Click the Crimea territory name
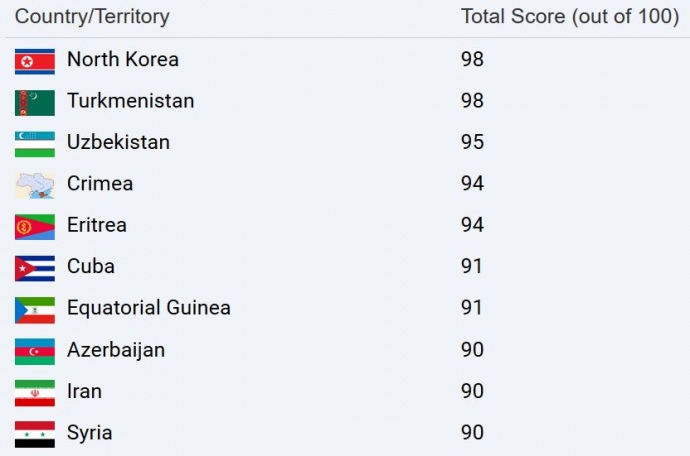Image resolution: width=690 pixels, height=456 pixels. 99,184
